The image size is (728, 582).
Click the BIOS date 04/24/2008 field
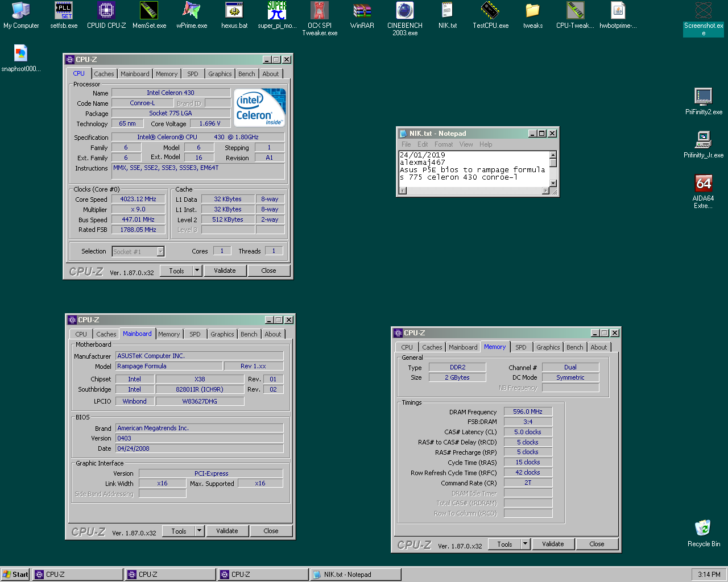(x=199, y=448)
